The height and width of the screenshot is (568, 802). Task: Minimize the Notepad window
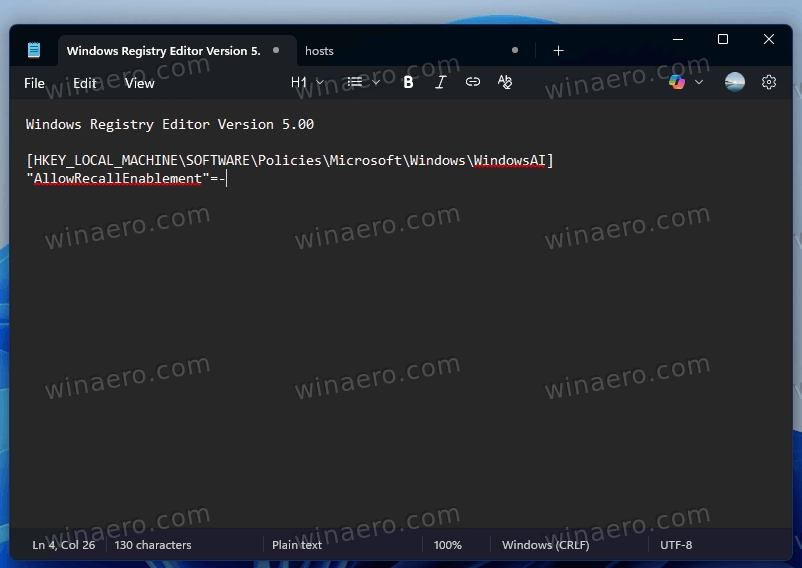point(678,39)
